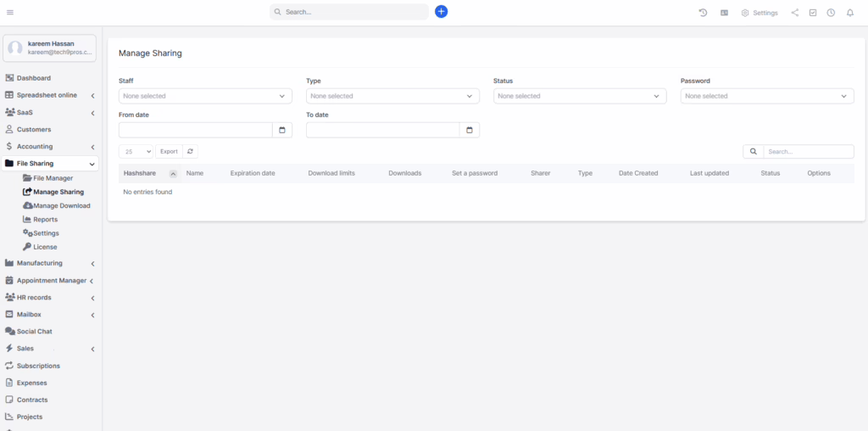Click the table search input field
The width and height of the screenshot is (868, 431).
[x=807, y=151]
